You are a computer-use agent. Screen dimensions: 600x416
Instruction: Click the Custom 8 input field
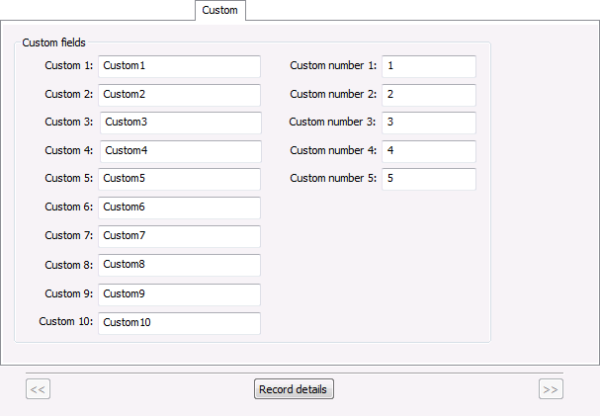pos(179,265)
